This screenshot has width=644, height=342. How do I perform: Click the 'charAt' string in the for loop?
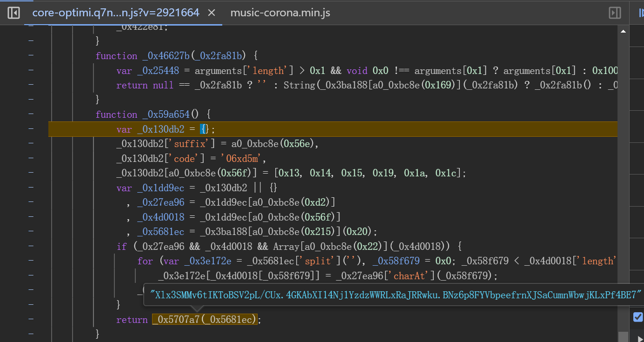(x=410, y=276)
